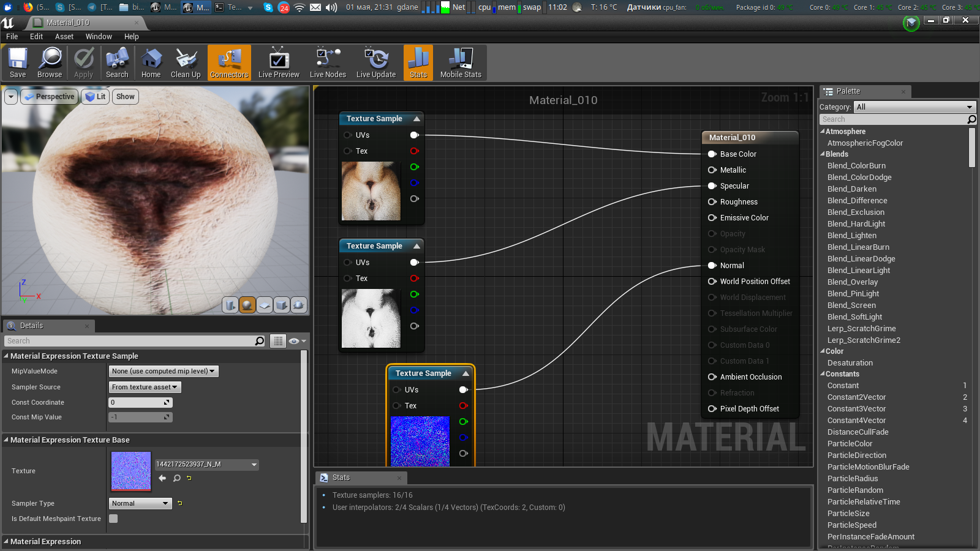Open the palette Category dropdown
The image size is (980, 551).
[x=913, y=107]
